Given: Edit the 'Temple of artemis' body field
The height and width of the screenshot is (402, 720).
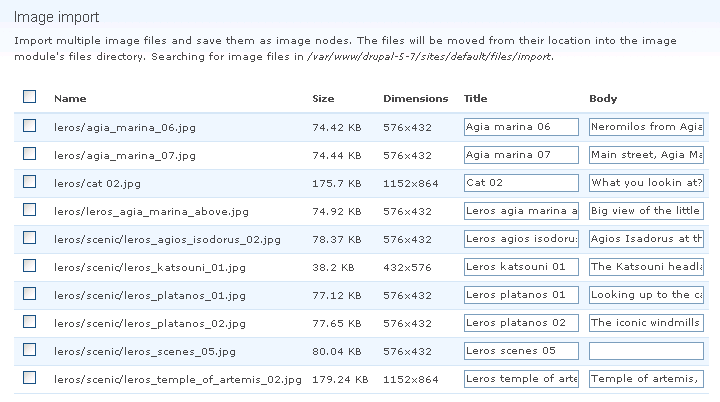Looking at the screenshot, I should [x=647, y=379].
